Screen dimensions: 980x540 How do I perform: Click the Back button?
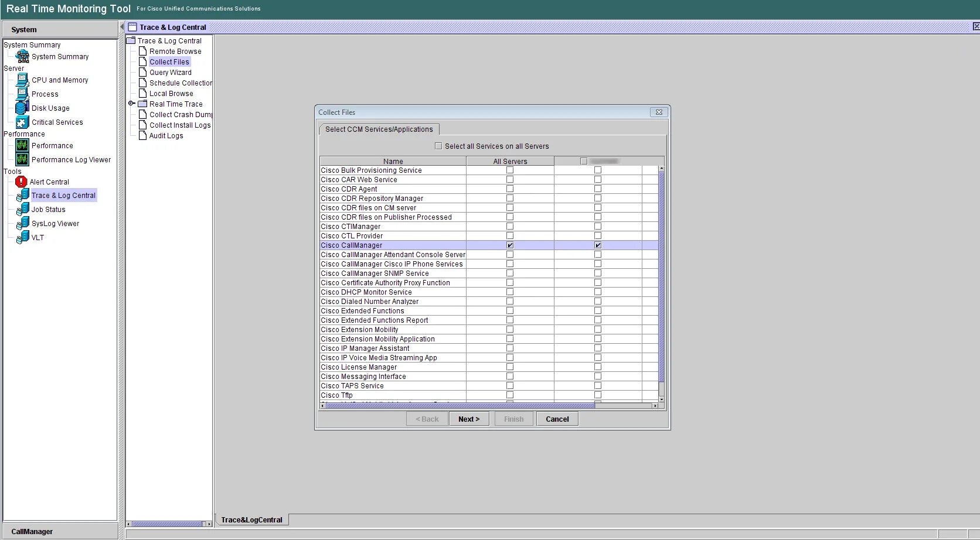[x=427, y=419]
